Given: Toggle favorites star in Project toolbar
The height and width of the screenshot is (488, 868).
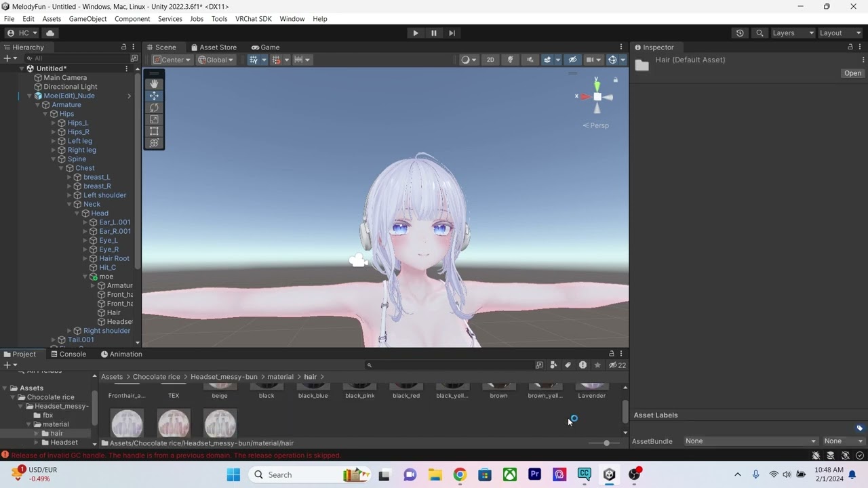Looking at the screenshot, I should coord(597,365).
